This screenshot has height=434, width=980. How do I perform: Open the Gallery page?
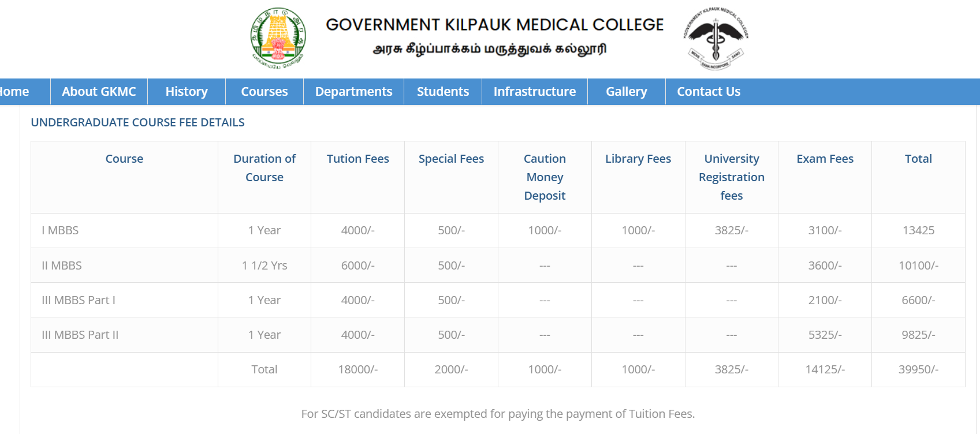(x=626, y=92)
